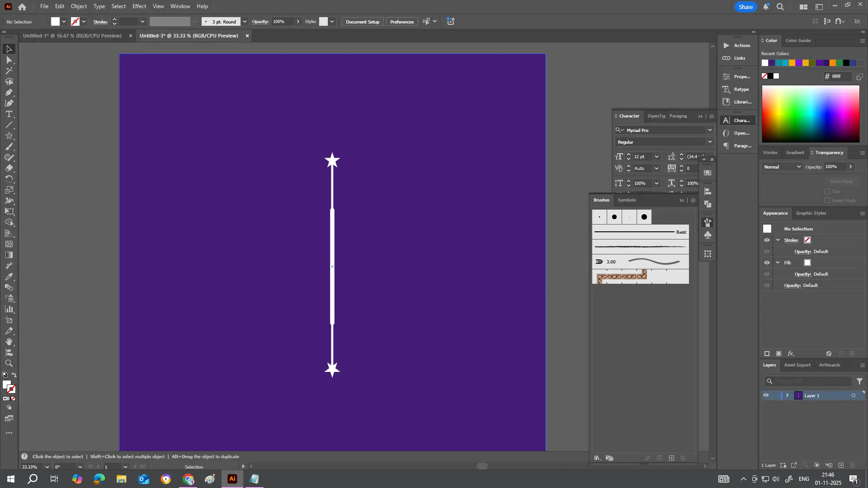Hide the Fill attribute in Appearance panel
Viewport: 868px width, 488px height.
click(767, 263)
